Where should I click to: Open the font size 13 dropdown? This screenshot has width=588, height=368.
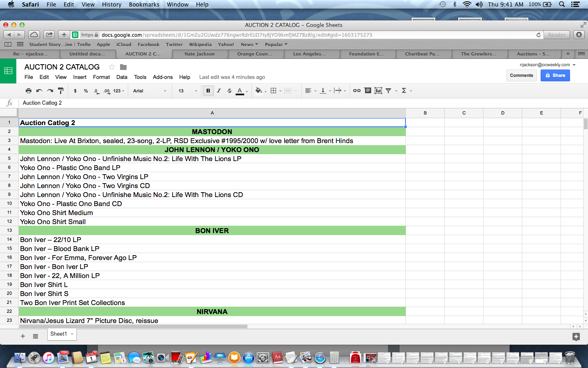(x=187, y=91)
